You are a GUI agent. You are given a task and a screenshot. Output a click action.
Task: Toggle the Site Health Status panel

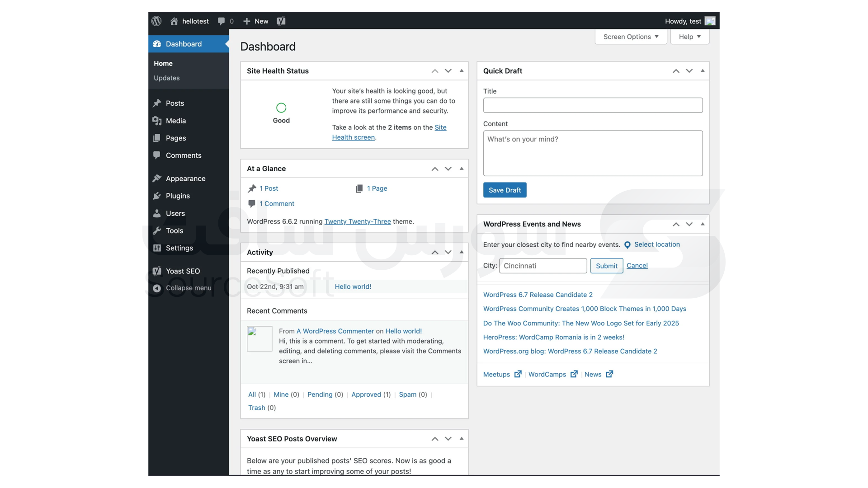pyautogui.click(x=462, y=71)
